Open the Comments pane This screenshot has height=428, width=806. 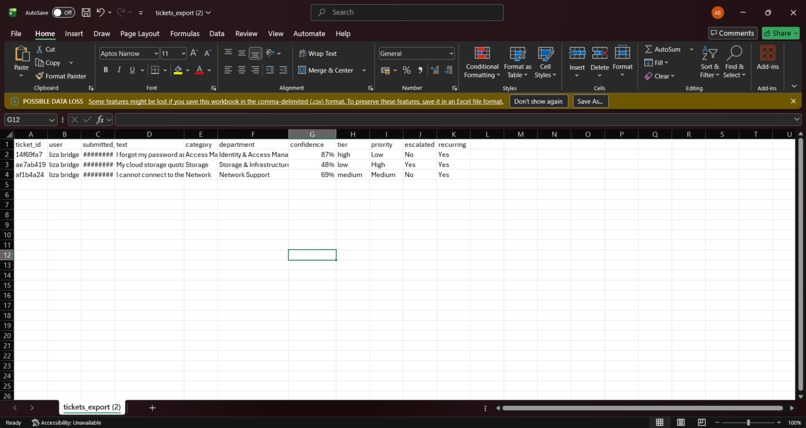(x=733, y=33)
